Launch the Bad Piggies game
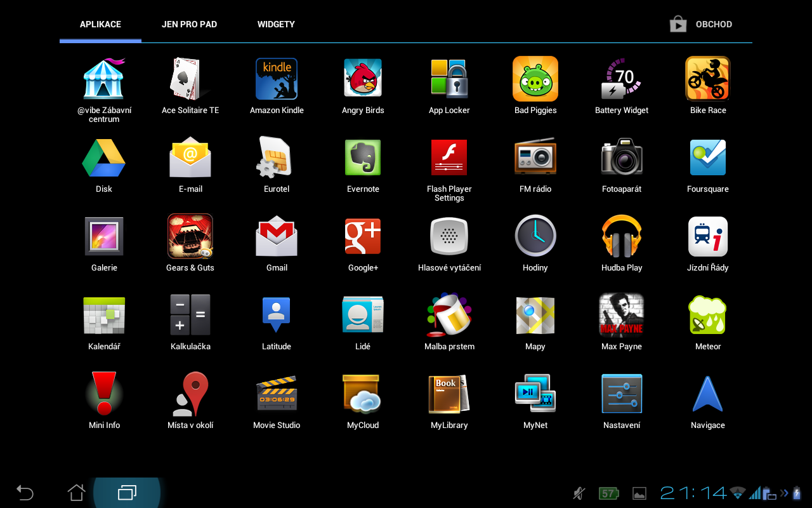 [x=535, y=79]
